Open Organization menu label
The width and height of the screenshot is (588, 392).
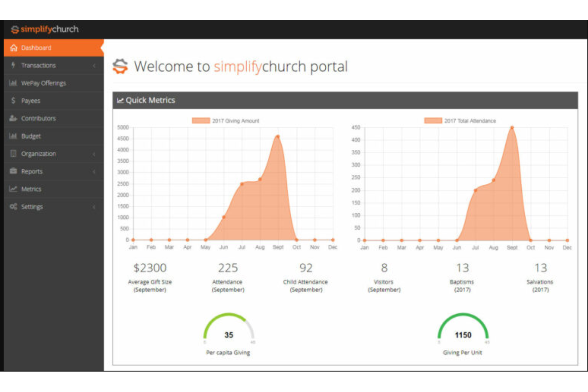pos(39,154)
